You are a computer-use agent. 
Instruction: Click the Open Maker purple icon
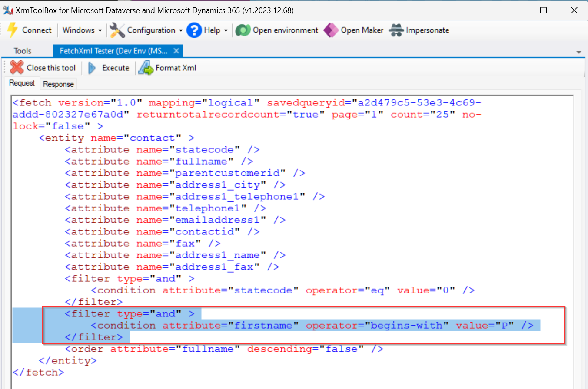click(331, 30)
